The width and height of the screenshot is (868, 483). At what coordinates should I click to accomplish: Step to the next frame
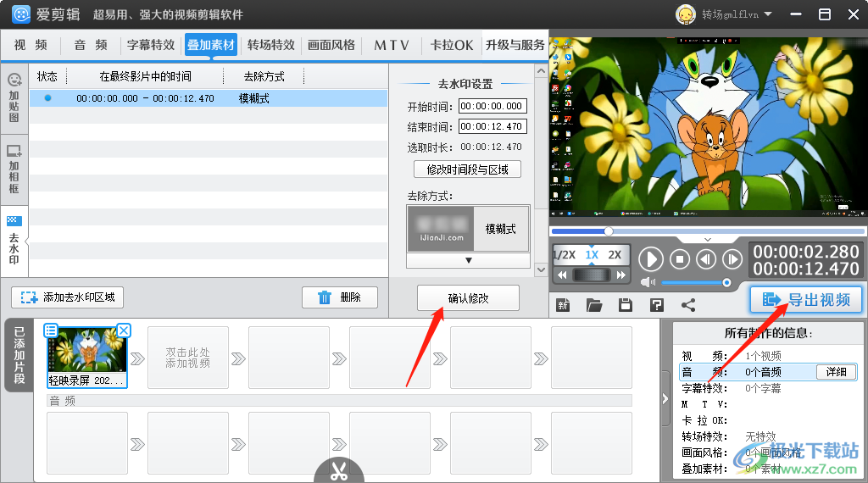[x=732, y=259]
